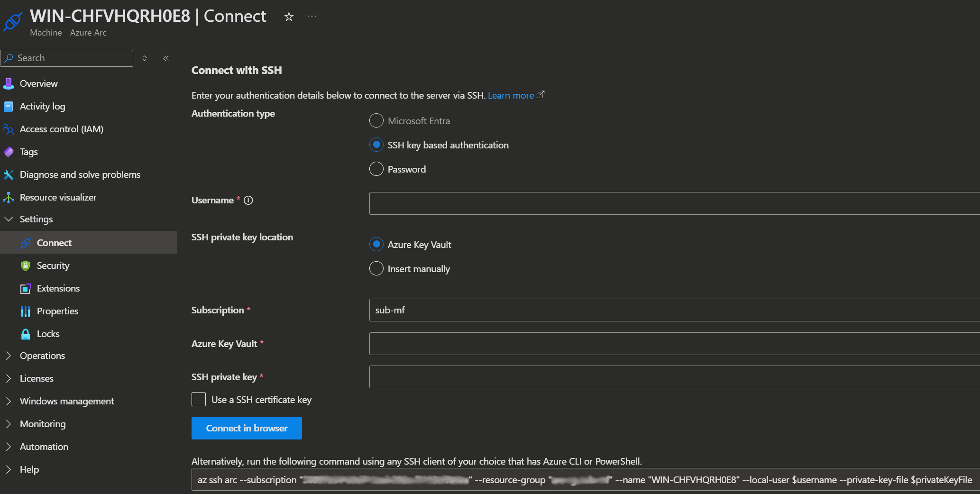Screen dimensions: 980x494
Task: Click the Tags icon
Action: (x=9, y=152)
